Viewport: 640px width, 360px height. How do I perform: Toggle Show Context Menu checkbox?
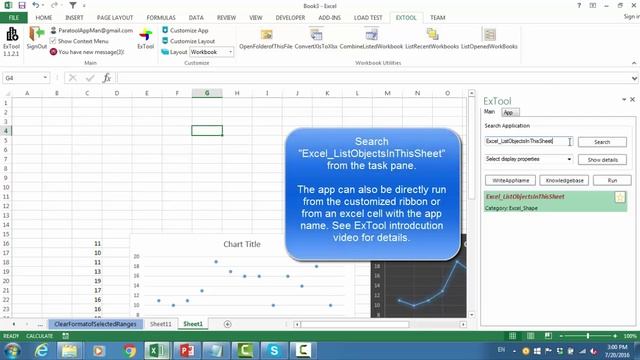pyautogui.click(x=53, y=41)
